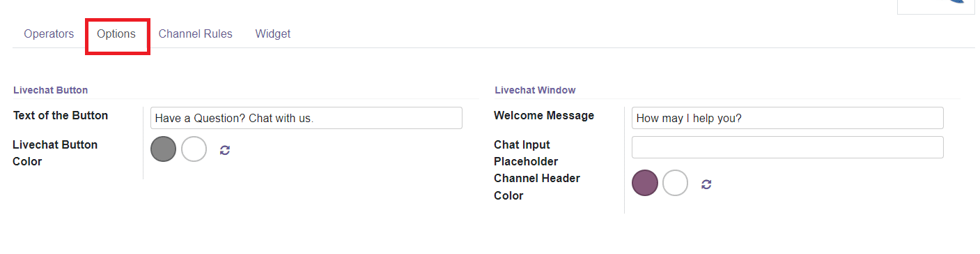Click the channel image thumbnail at top right
980x254 pixels.
935,6
